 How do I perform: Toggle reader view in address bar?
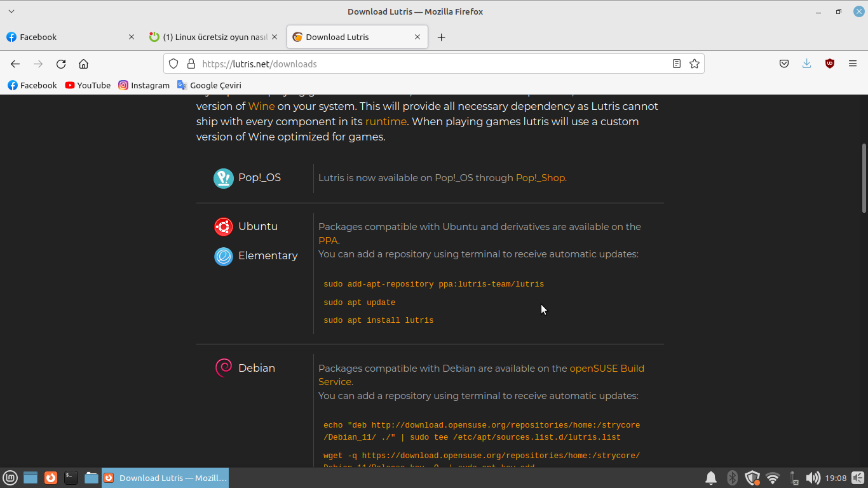click(677, 64)
